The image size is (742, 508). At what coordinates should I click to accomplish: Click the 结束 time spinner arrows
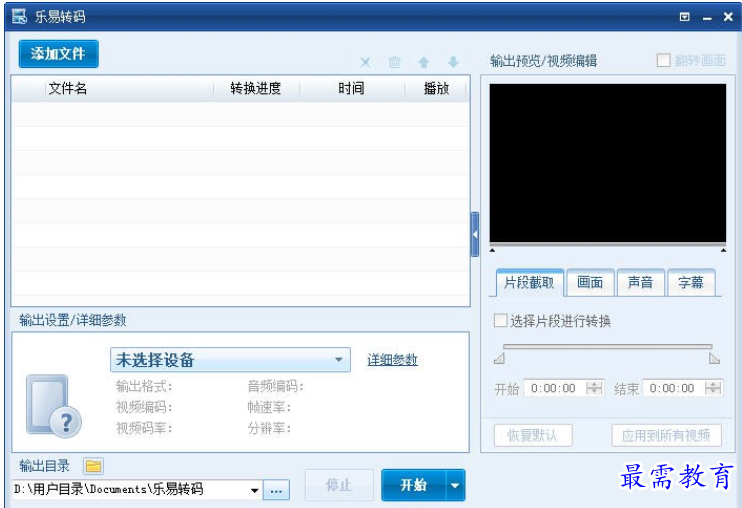(713, 389)
